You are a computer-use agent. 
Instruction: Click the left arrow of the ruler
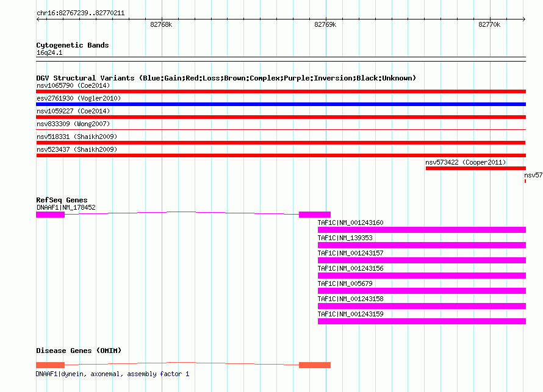pos(38,19)
